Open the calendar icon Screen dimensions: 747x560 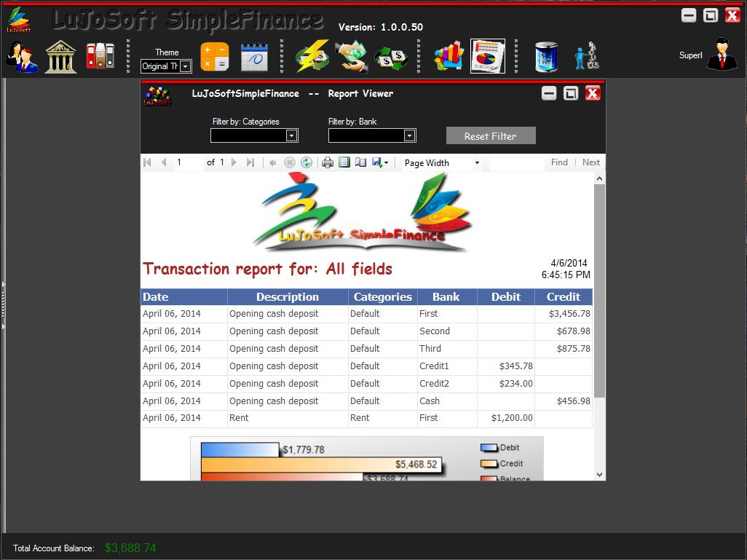pyautogui.click(x=254, y=58)
